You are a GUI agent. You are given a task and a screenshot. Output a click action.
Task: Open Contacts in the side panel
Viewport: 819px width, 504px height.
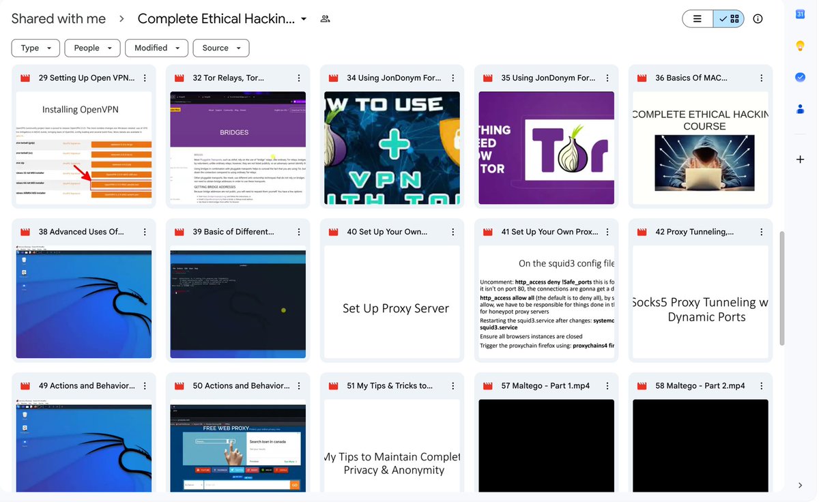(x=801, y=108)
